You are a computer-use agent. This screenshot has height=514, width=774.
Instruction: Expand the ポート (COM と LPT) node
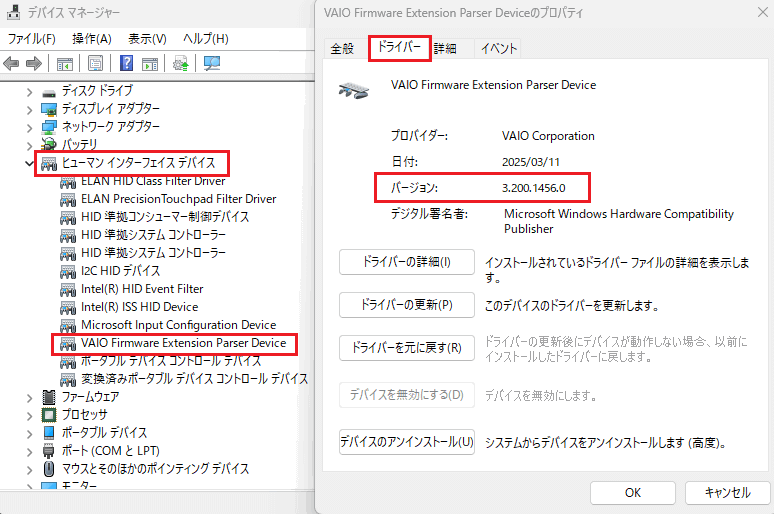click(29, 452)
